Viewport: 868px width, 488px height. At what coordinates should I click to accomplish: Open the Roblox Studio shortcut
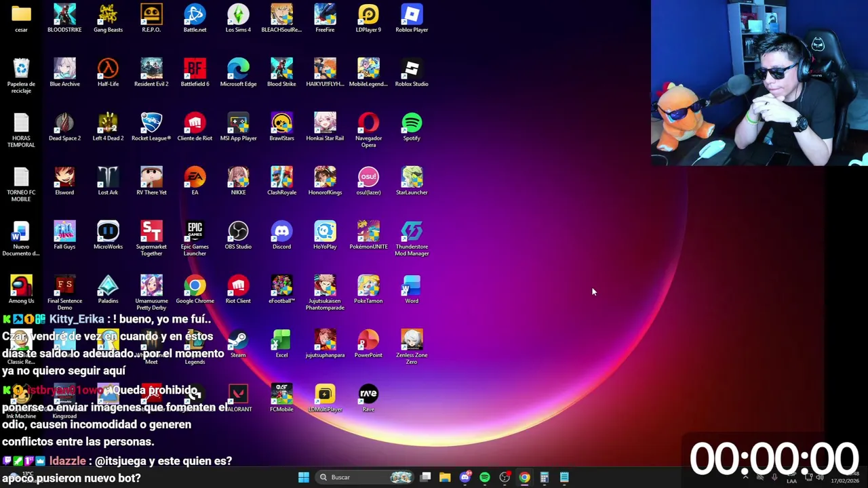[x=412, y=73]
